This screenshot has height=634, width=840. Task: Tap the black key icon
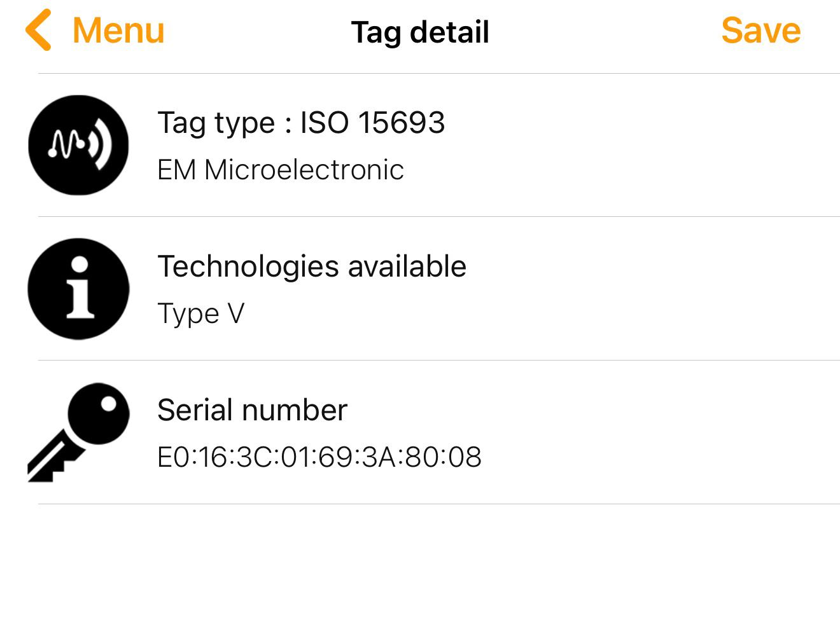click(x=78, y=432)
